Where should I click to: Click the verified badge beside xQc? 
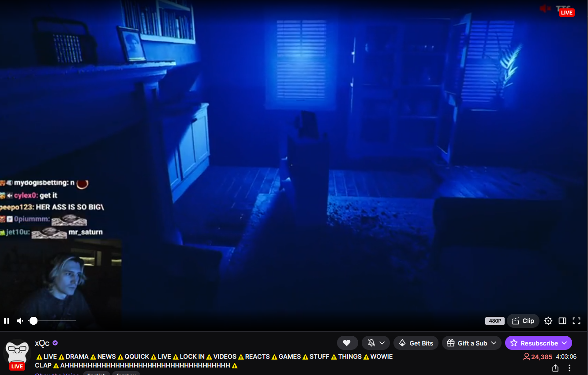coord(56,343)
